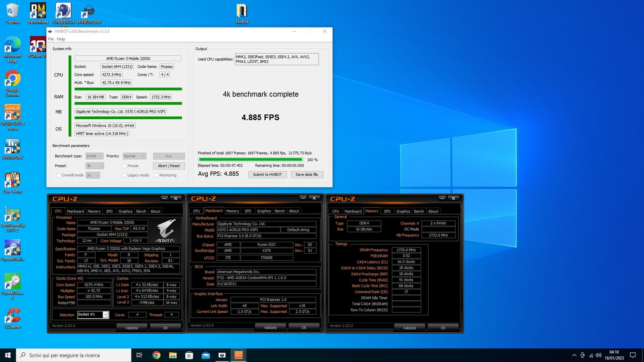Switch to the CPU-Z Aorus taskbar icon
The width and height of the screenshot is (644, 362).
tap(238, 355)
